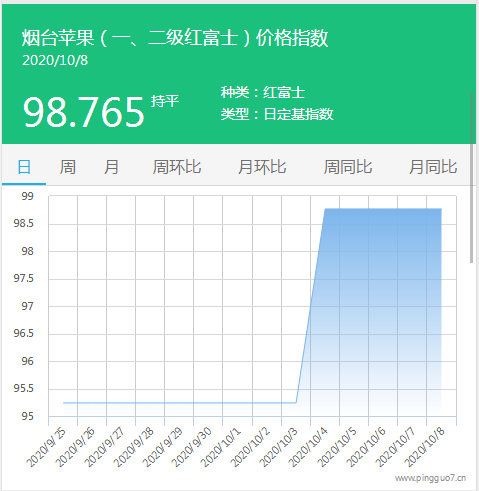
Task: Switch to the 周 weekly tab
Action: tap(68, 167)
